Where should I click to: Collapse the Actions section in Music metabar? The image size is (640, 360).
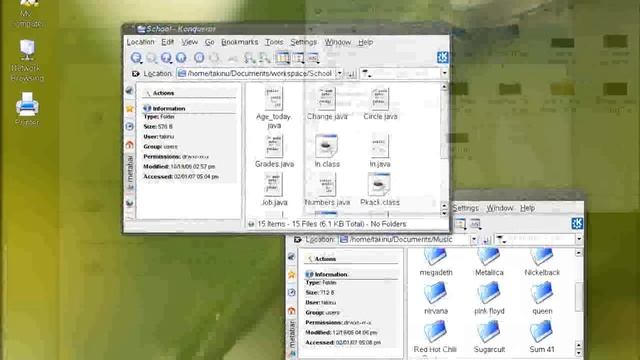pos(351,259)
